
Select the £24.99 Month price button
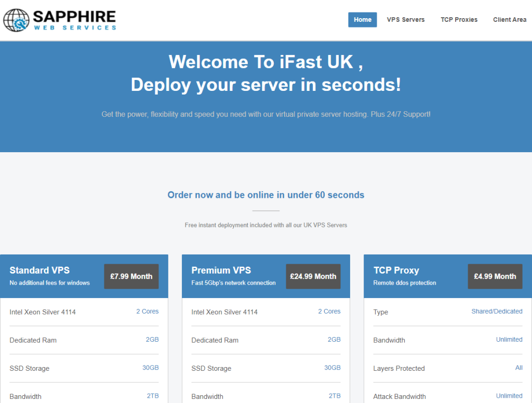(x=313, y=276)
